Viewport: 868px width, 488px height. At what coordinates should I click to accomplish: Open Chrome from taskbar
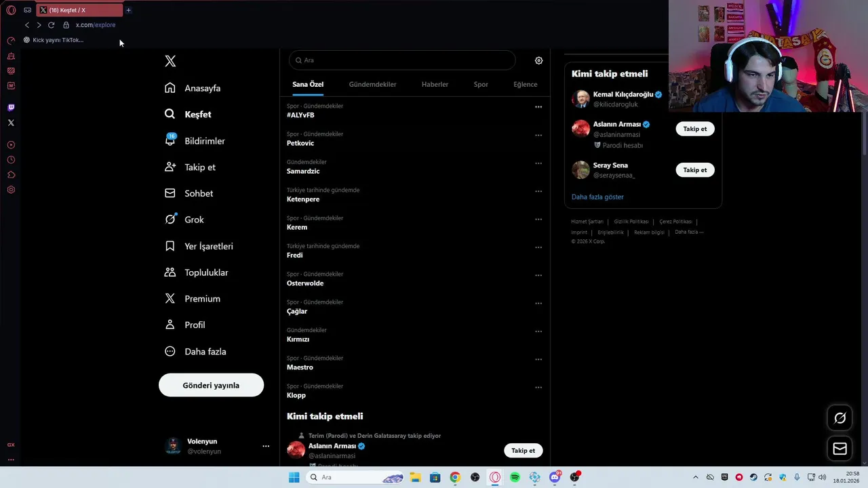click(x=455, y=477)
